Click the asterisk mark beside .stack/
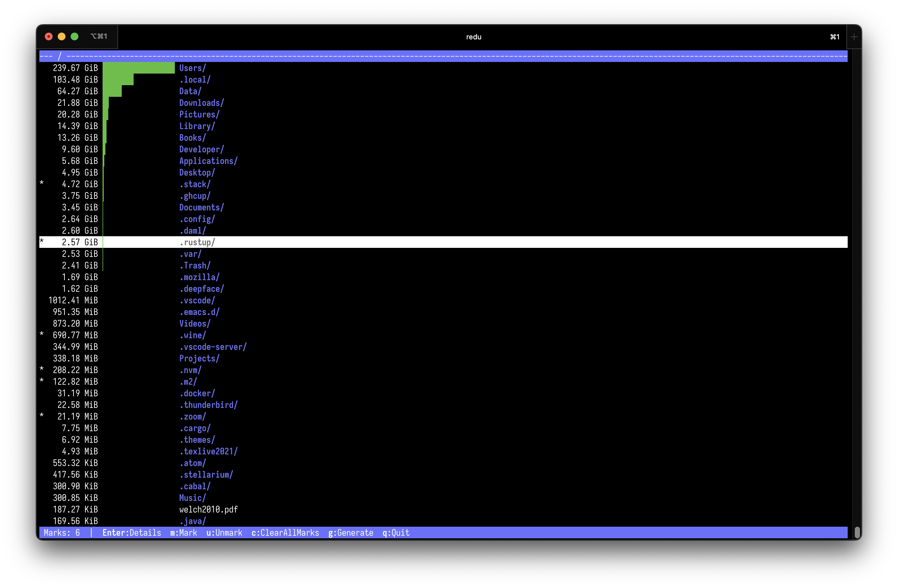 point(42,183)
